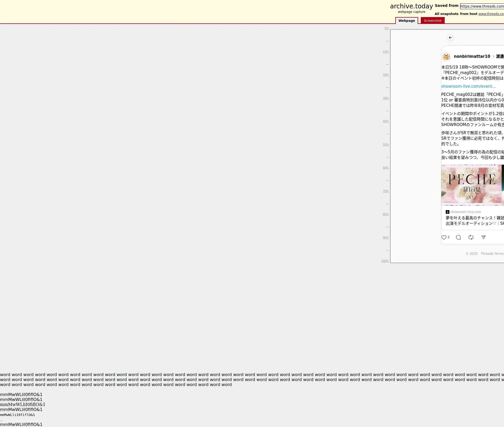504x427 pixels.
Task: Click the back arrow icon
Action: pyautogui.click(x=450, y=38)
